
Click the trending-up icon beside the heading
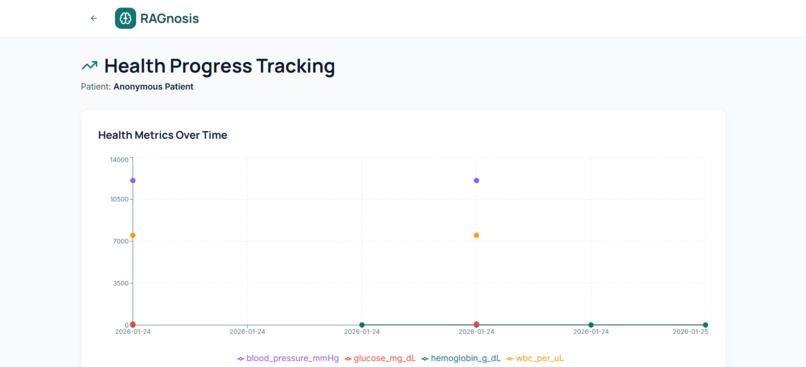pyautogui.click(x=89, y=66)
